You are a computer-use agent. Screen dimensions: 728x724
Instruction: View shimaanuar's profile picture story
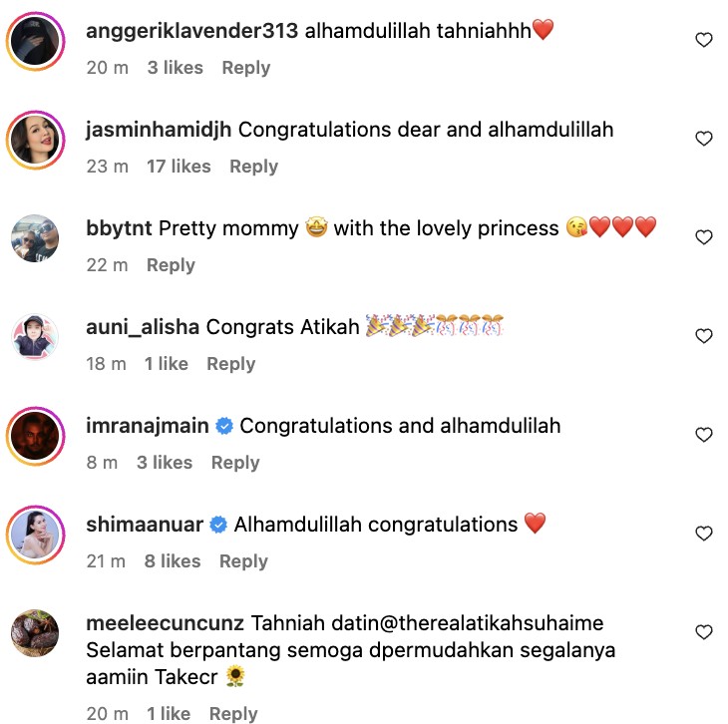tap(37, 535)
